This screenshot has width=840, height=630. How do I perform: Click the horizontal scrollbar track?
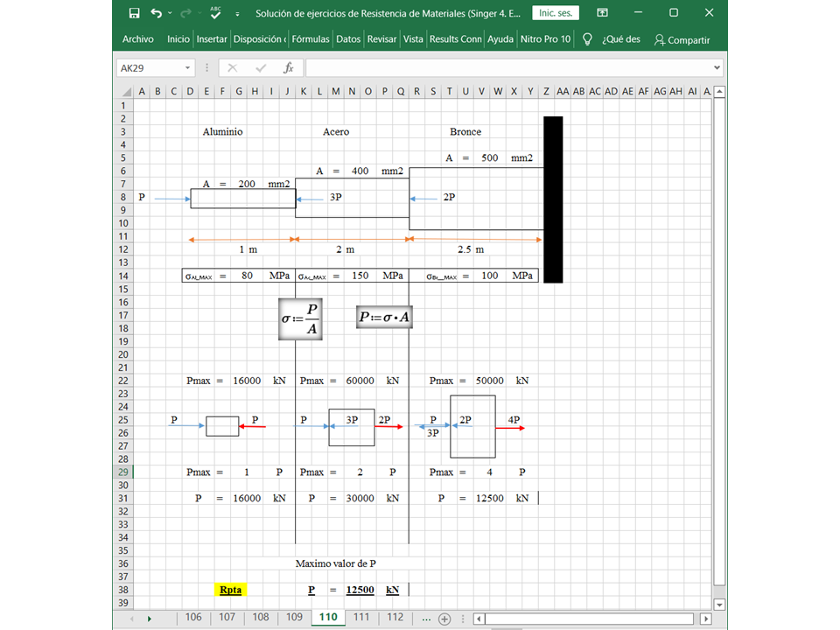[589, 619]
